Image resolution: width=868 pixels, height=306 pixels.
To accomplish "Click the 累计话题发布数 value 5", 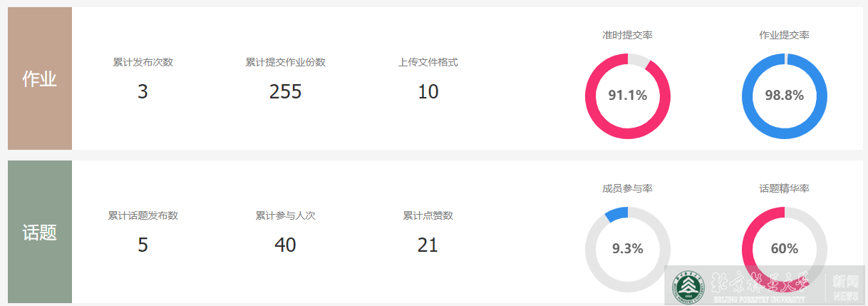I will (143, 245).
